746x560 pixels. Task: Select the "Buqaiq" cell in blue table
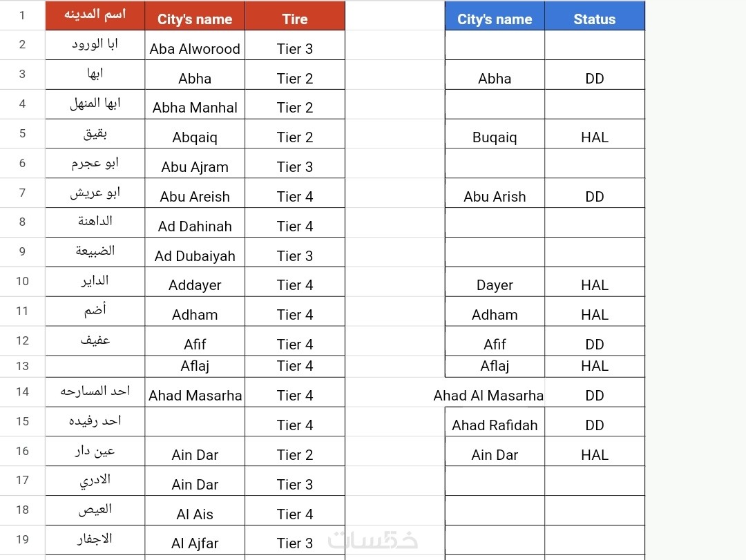(x=495, y=137)
